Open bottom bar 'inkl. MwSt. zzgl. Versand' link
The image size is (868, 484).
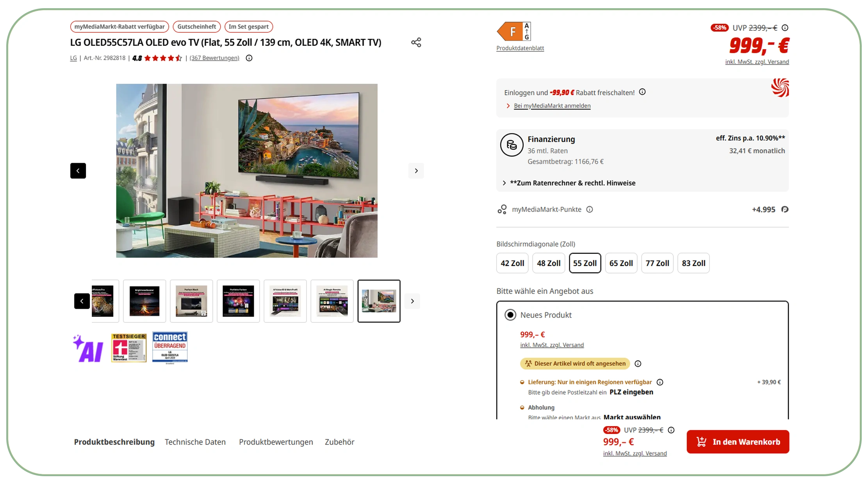pyautogui.click(x=635, y=454)
